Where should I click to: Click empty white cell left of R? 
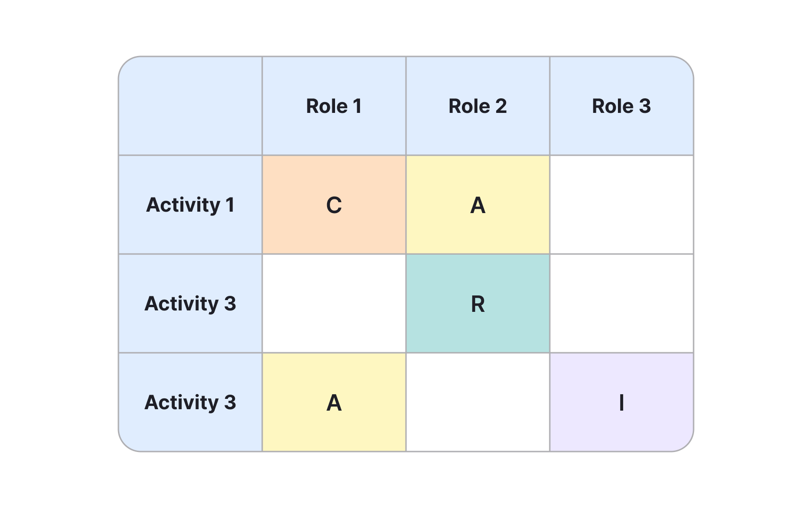point(334,304)
